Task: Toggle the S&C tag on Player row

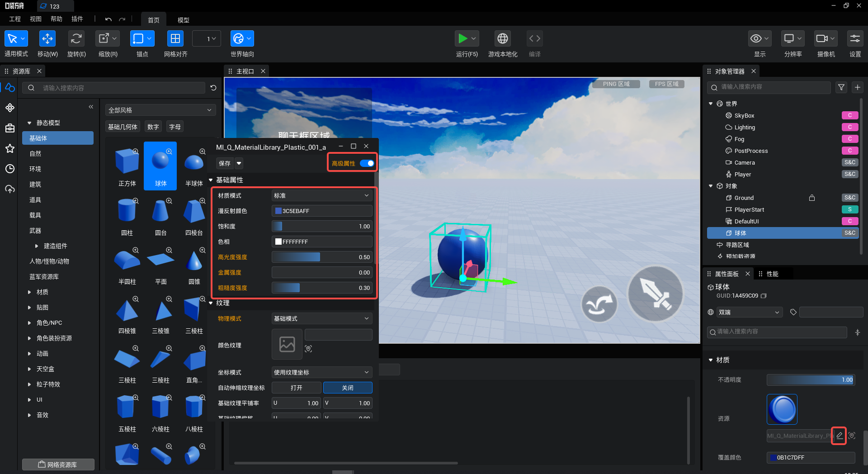Action: click(850, 174)
